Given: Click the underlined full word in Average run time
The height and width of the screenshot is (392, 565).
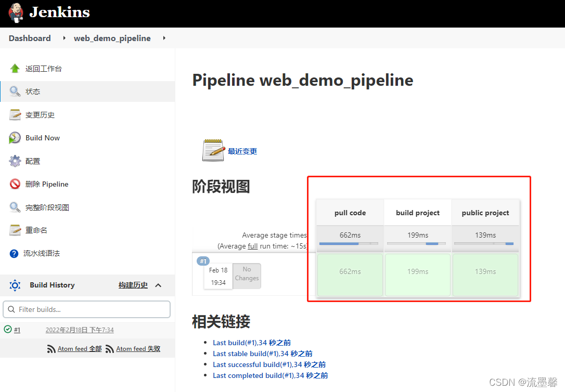Looking at the screenshot, I should 253,246.
